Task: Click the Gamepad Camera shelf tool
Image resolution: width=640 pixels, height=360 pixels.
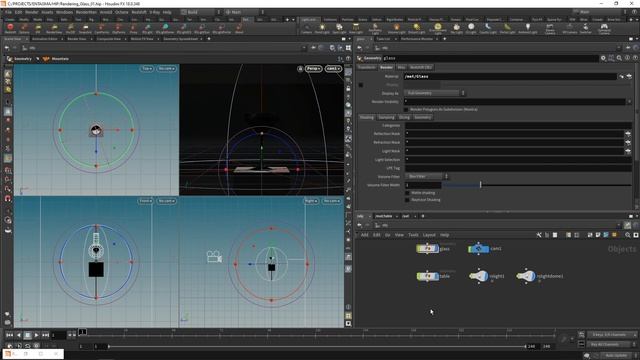Action: click(x=604, y=28)
